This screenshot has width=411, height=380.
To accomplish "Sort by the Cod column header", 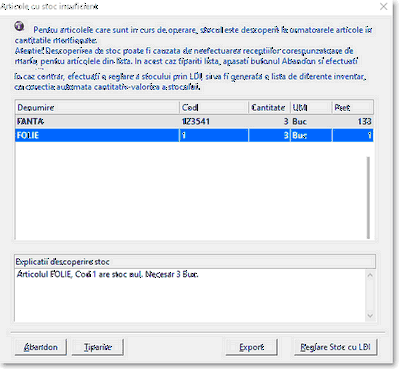I will coord(214,108).
